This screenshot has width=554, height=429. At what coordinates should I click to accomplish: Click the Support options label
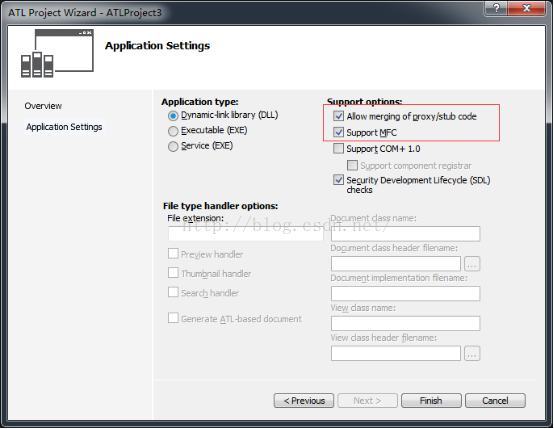pyautogui.click(x=365, y=101)
